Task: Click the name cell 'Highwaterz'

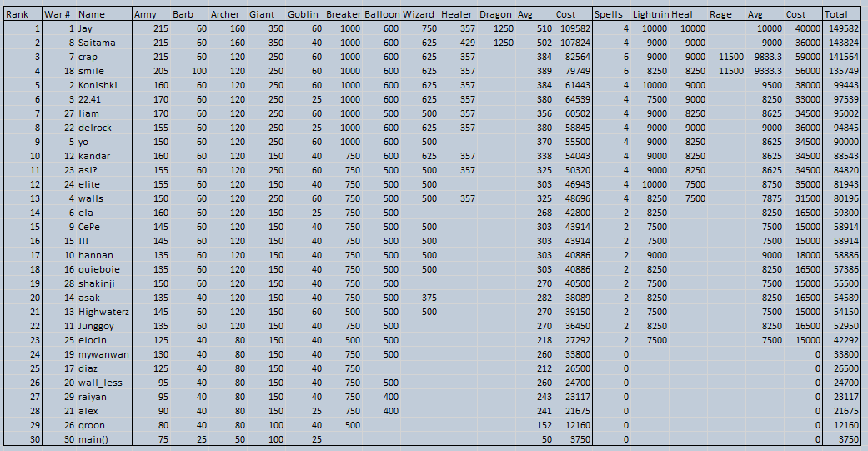Action: click(103, 312)
